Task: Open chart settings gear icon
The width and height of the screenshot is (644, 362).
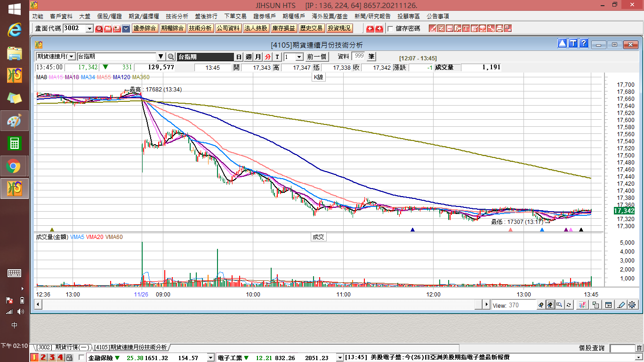Action: [632, 305]
